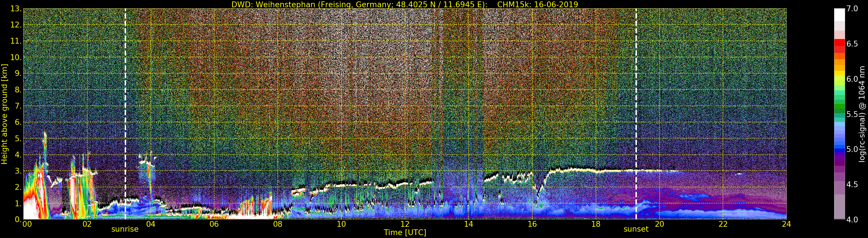The height and width of the screenshot is (238, 868).
Task: Click the white dashed sunrise line
Action: click(x=125, y=101)
